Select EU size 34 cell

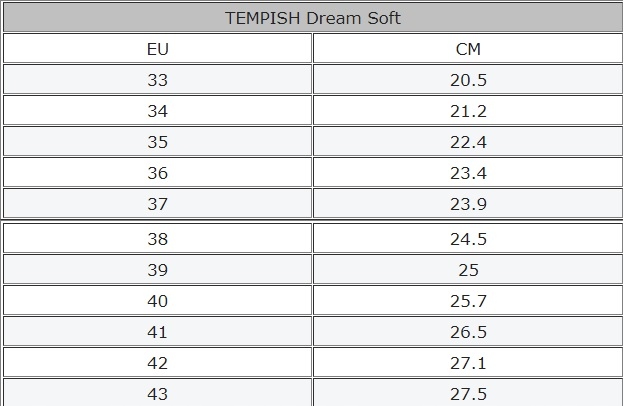tap(157, 111)
